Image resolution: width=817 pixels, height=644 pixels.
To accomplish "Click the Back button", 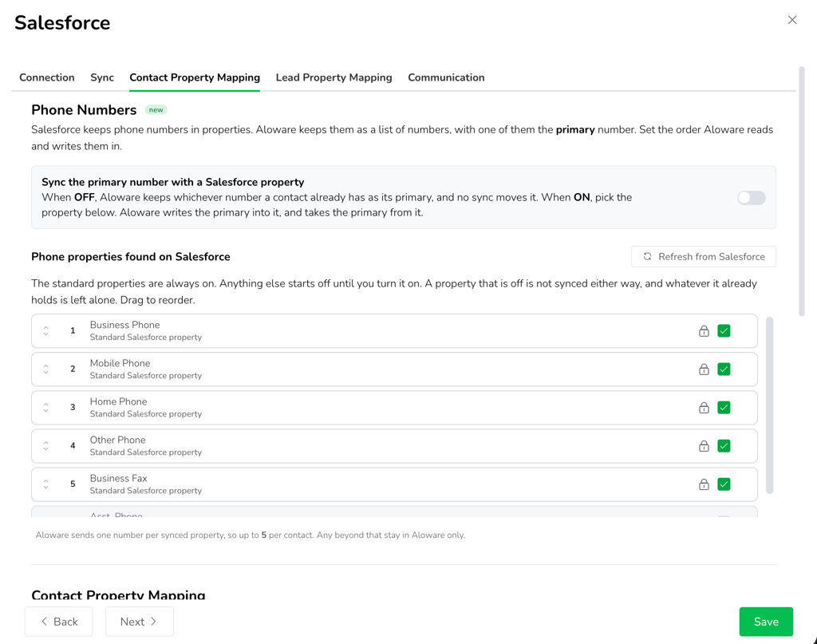I will coord(59,621).
